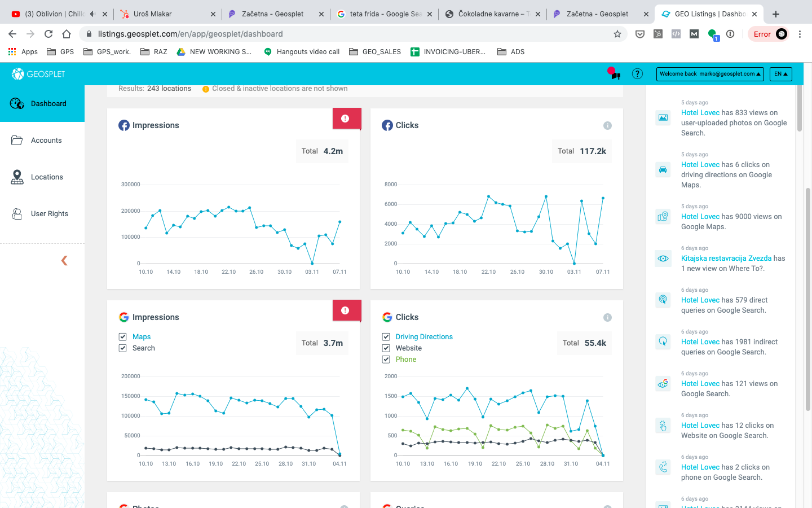
Task: Open the Kitajska restavracija Zvezda link
Action: [x=726, y=259]
